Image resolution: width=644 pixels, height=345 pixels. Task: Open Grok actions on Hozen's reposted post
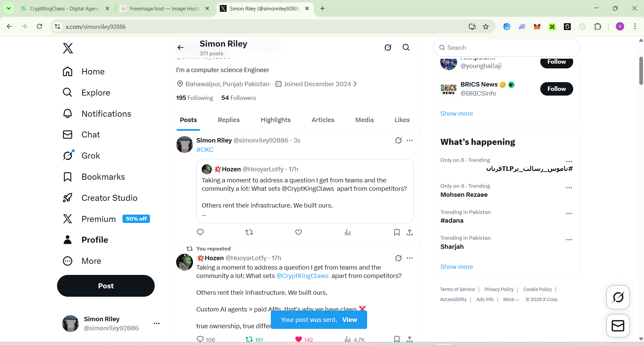(x=398, y=258)
